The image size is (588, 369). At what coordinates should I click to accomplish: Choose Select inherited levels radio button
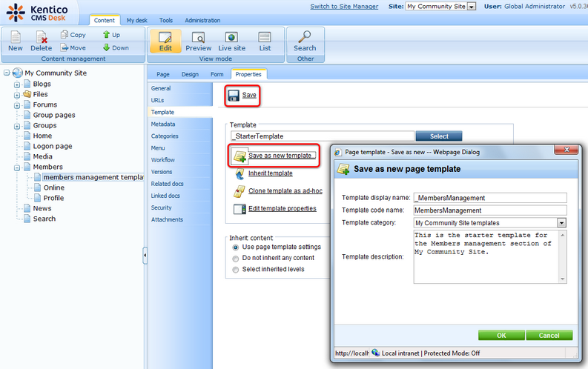(x=237, y=270)
